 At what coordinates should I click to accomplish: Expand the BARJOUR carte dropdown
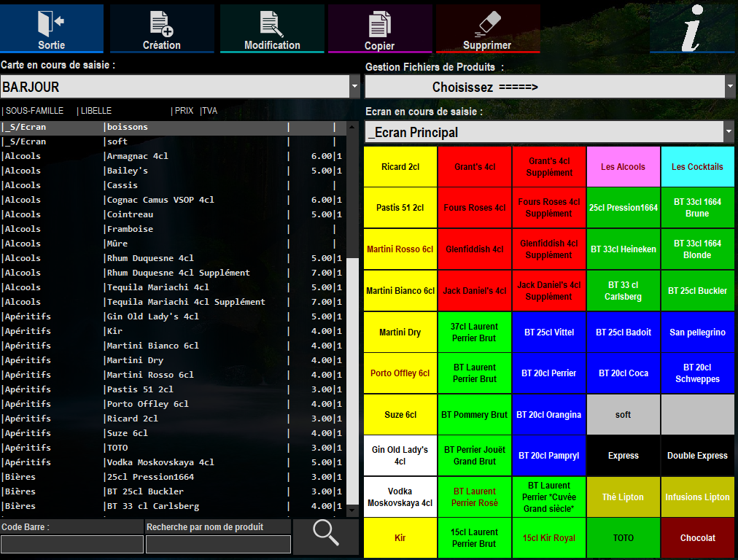pyautogui.click(x=354, y=87)
